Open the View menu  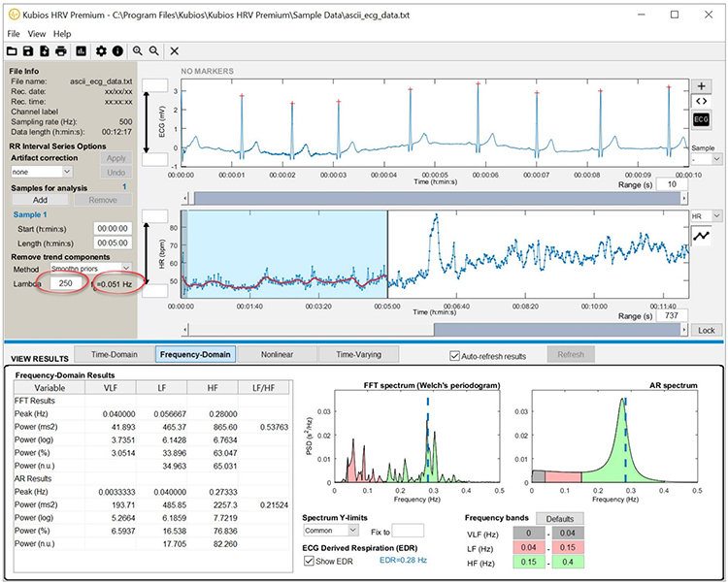click(37, 34)
